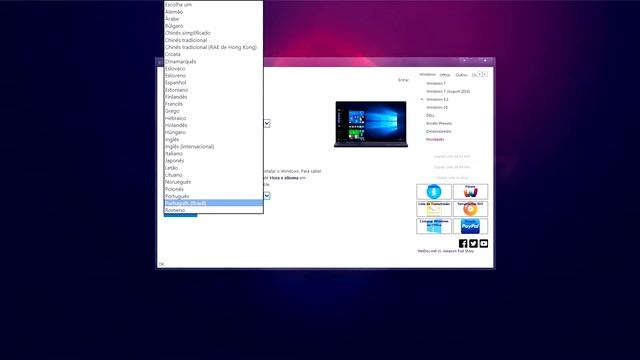Select Windows 7 (August 2018) radio option
Viewport: 640px width, 360px height.
tap(447, 91)
